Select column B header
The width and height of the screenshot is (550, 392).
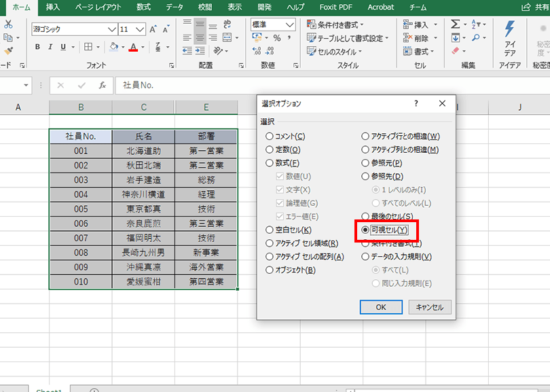point(81,107)
